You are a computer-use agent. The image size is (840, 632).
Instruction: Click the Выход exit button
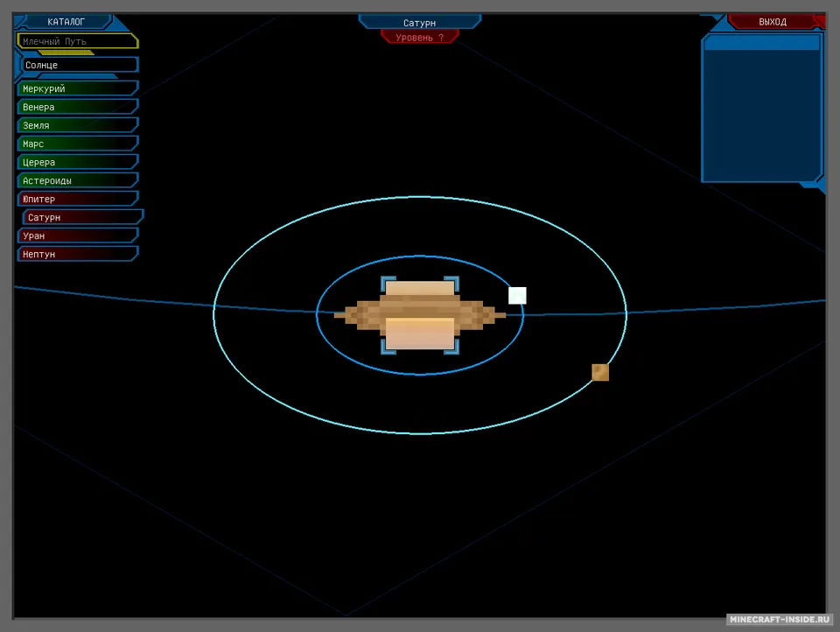pos(772,22)
